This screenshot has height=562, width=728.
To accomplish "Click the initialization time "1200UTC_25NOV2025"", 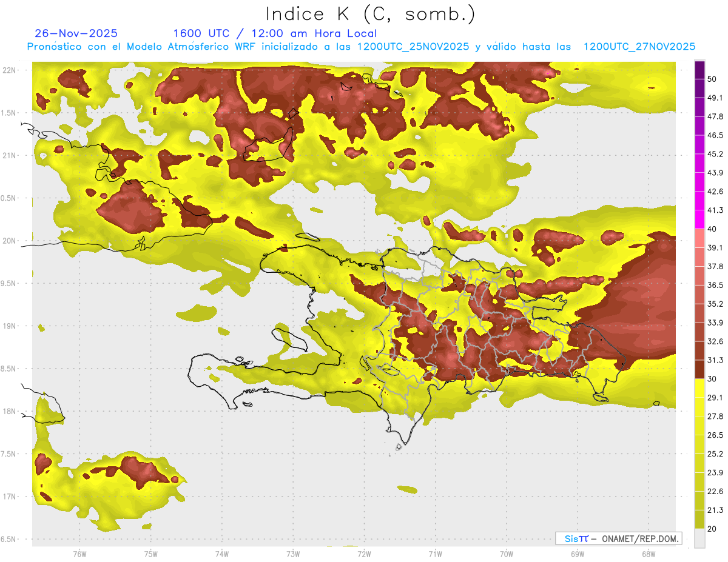I will point(413,47).
